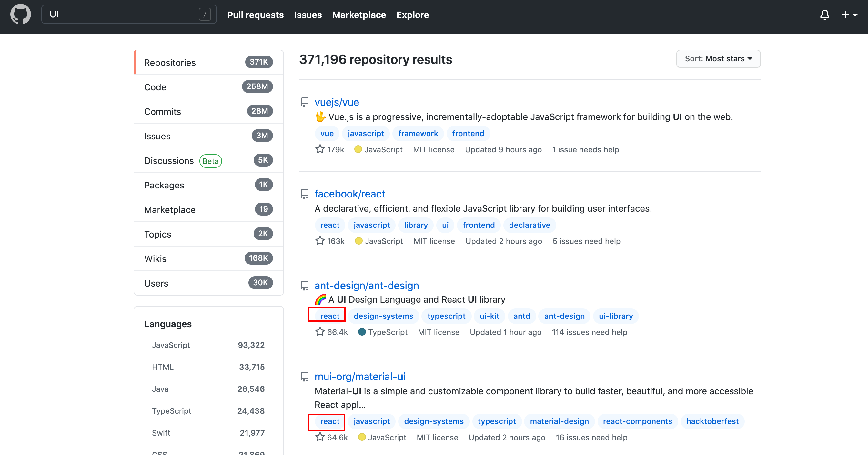Click frontend tag under vuejs/vue
Screen dimensions: 868x455
pyautogui.click(x=468, y=134)
